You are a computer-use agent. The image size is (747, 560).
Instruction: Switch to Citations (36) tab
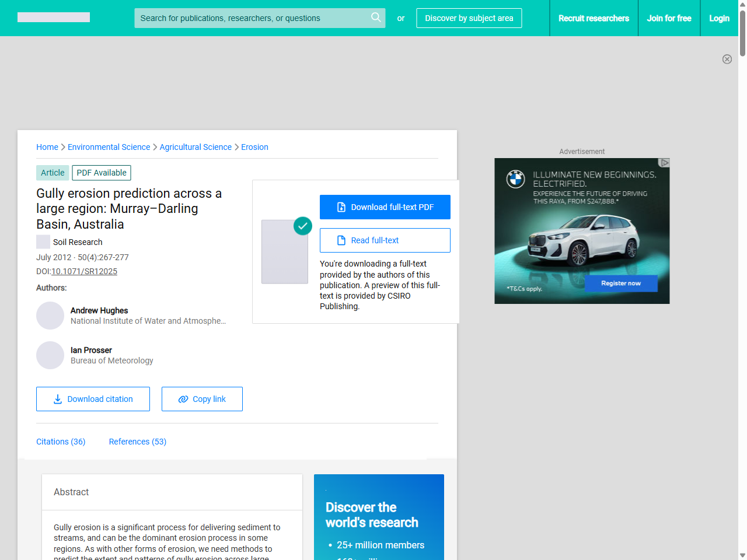click(x=61, y=442)
